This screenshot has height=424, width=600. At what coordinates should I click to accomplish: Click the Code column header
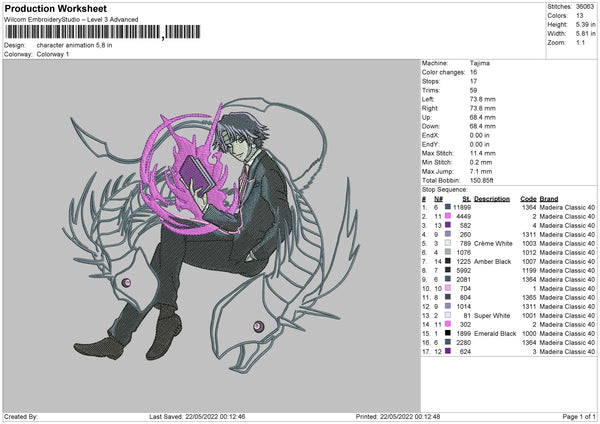[x=528, y=199]
